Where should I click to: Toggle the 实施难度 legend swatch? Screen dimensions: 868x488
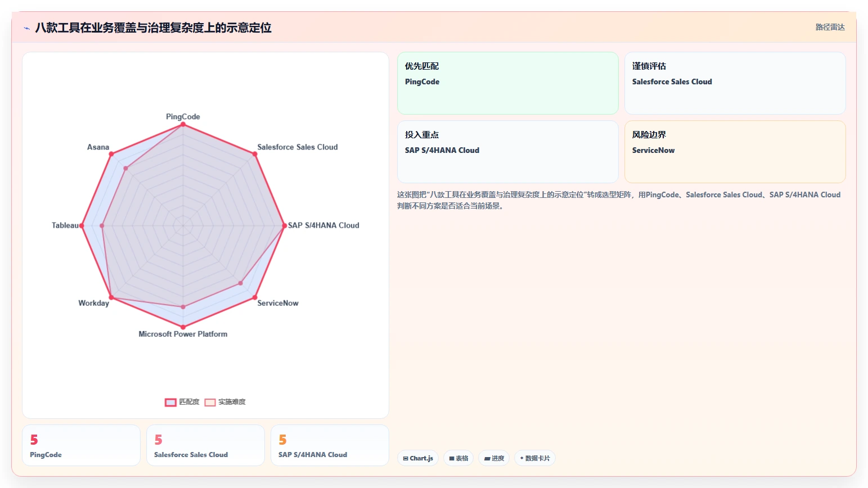pyautogui.click(x=210, y=402)
